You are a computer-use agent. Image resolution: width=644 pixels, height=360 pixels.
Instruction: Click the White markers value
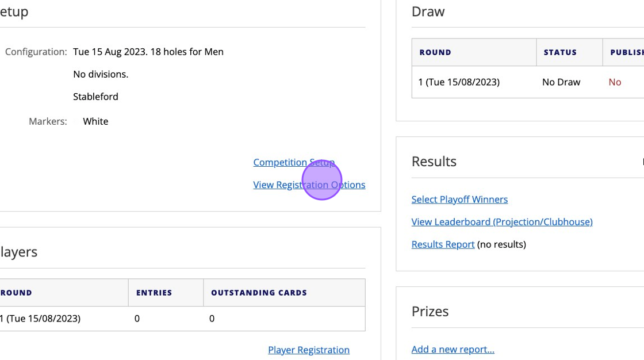click(x=95, y=122)
